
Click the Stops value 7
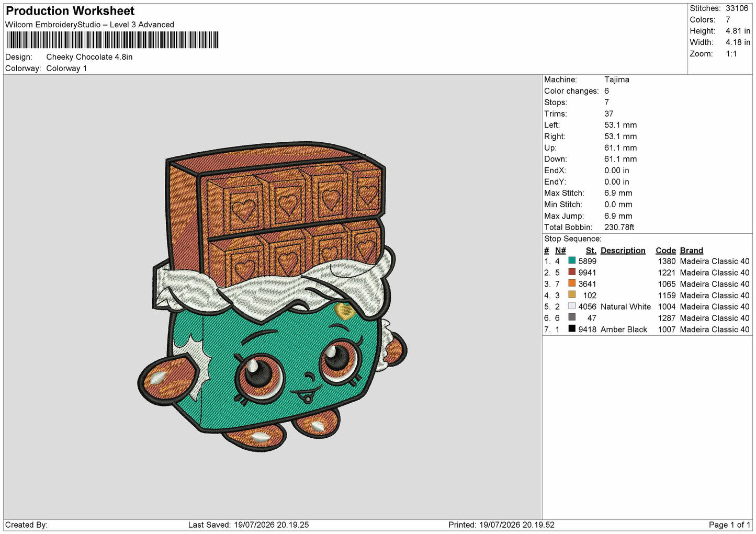pos(606,103)
